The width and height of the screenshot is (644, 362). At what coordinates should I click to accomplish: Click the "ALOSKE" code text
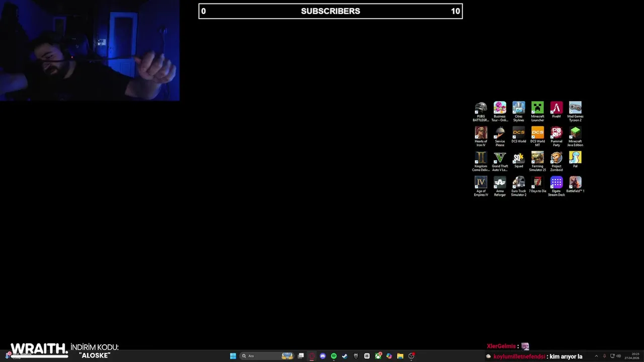click(95, 355)
